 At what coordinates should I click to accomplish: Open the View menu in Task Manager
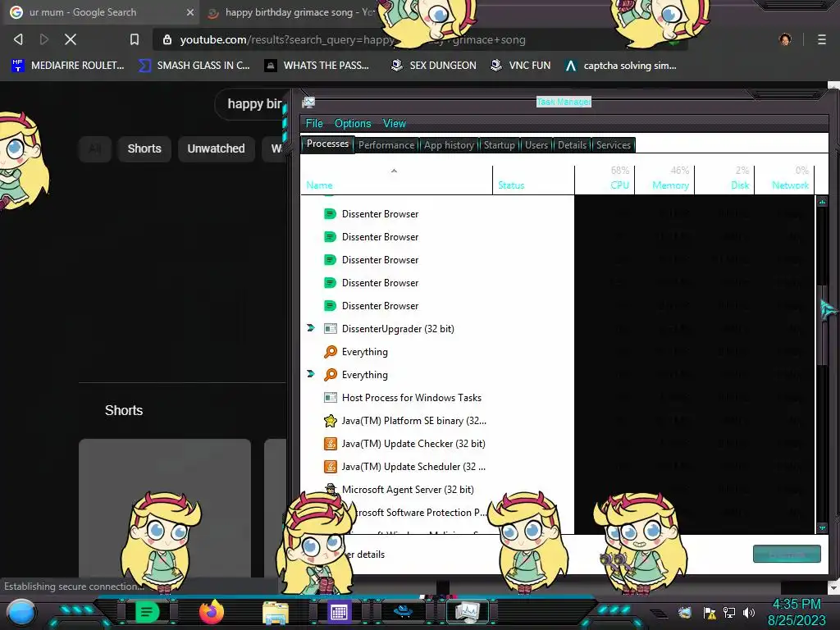[395, 123]
